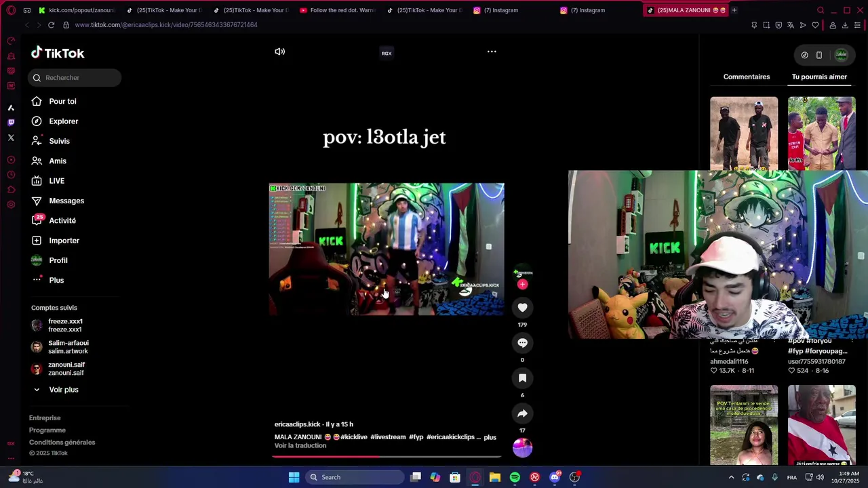Expand Voir plus under Comptes suivis
This screenshot has width=868, height=488.
tap(63, 390)
